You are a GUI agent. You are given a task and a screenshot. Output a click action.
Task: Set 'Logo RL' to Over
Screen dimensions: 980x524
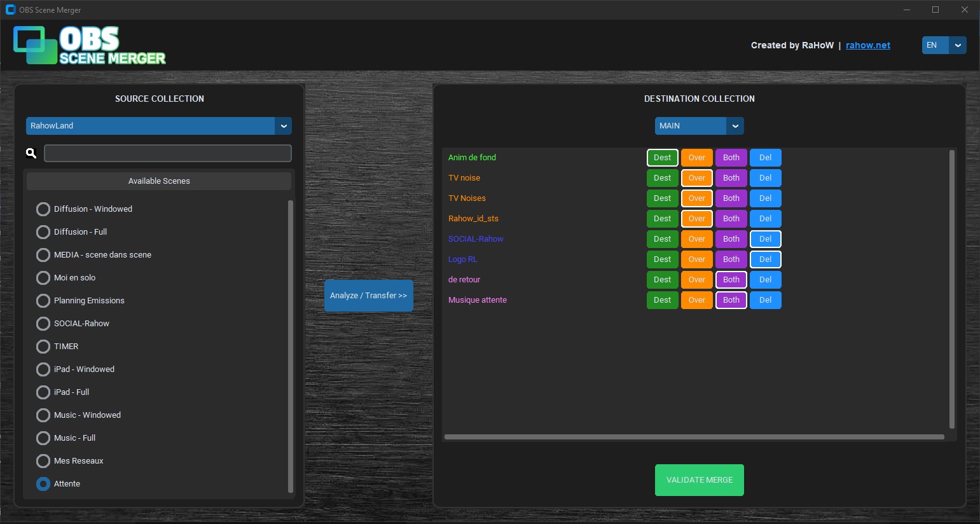pos(696,259)
